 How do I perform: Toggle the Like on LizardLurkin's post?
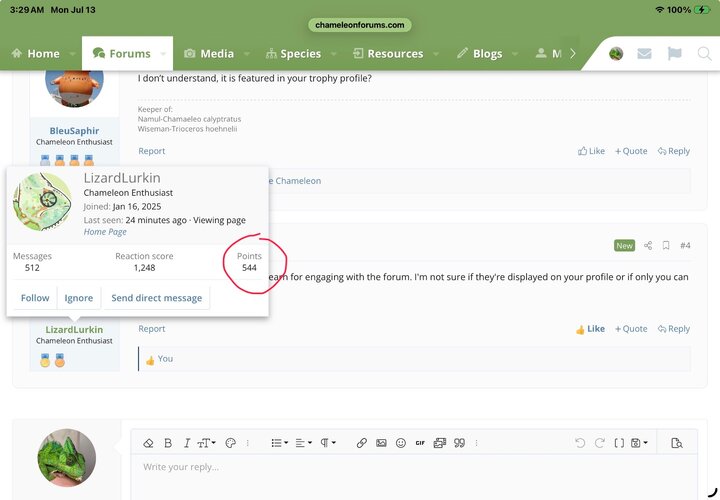(x=590, y=329)
